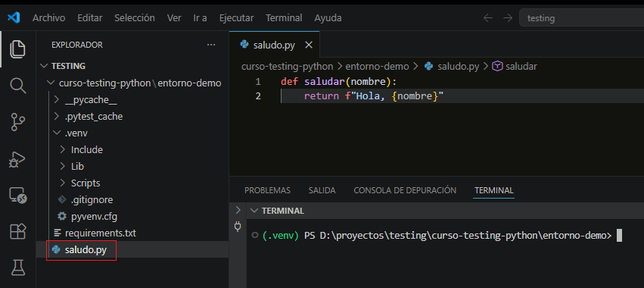Switch to CONSOLA DE DEPURACIÓN tab
The width and height of the screenshot is (644, 288).
[x=405, y=190]
